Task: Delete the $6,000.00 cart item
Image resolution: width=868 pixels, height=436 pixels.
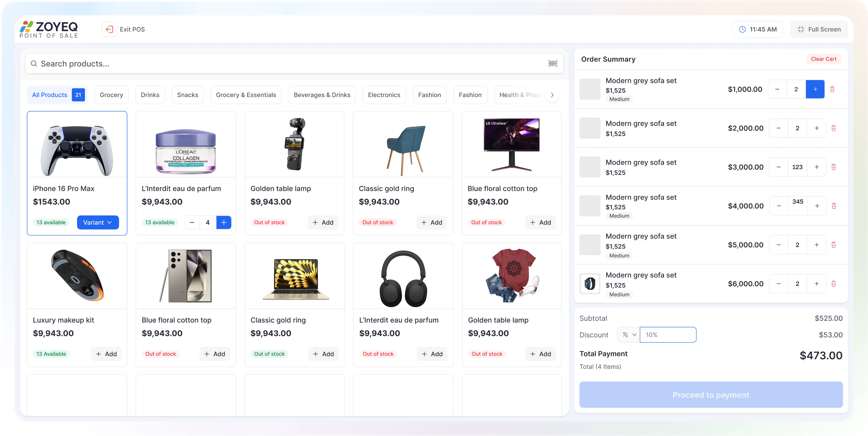Action: point(833,284)
